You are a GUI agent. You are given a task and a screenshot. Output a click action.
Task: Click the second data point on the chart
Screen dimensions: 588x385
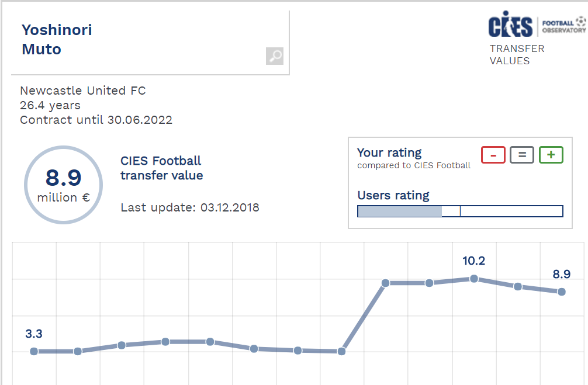[78, 351]
